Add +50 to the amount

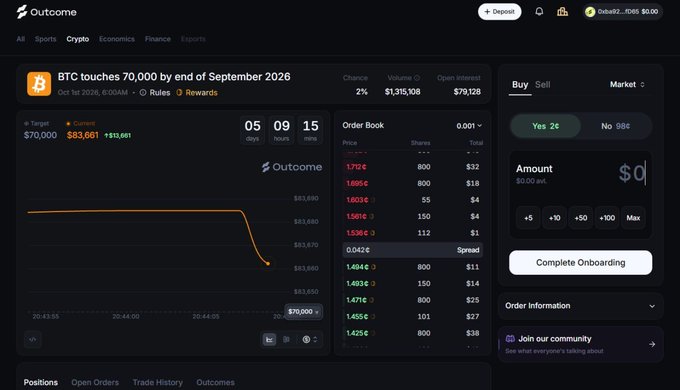pos(581,218)
